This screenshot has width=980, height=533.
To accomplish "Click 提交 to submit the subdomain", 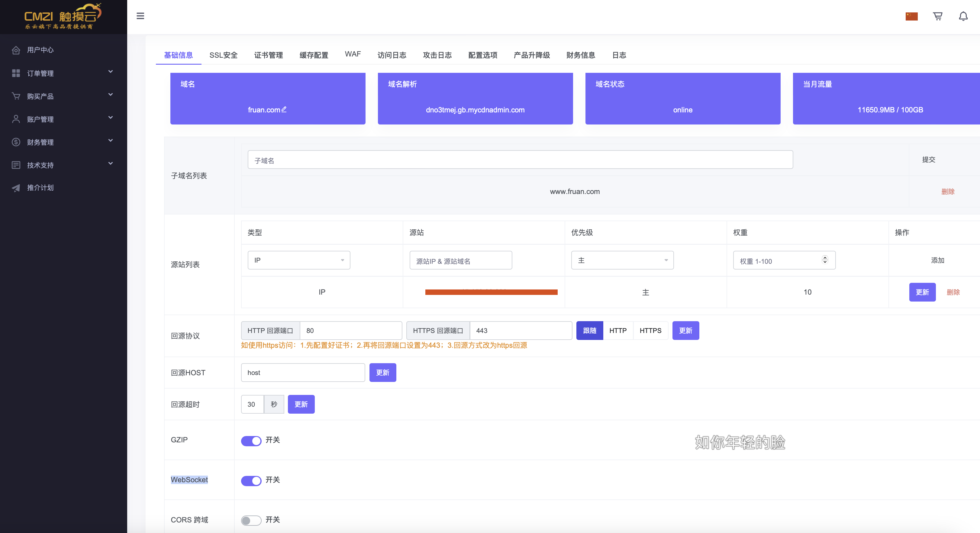I will (929, 160).
